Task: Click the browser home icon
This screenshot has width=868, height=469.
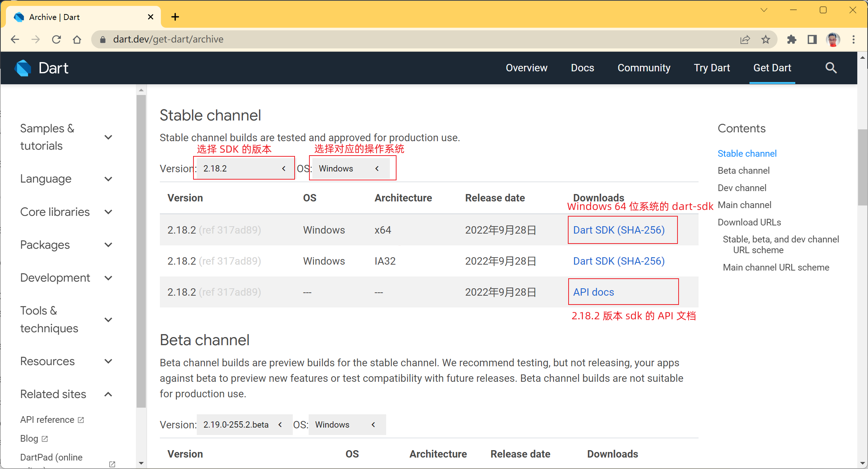Action: (77, 40)
